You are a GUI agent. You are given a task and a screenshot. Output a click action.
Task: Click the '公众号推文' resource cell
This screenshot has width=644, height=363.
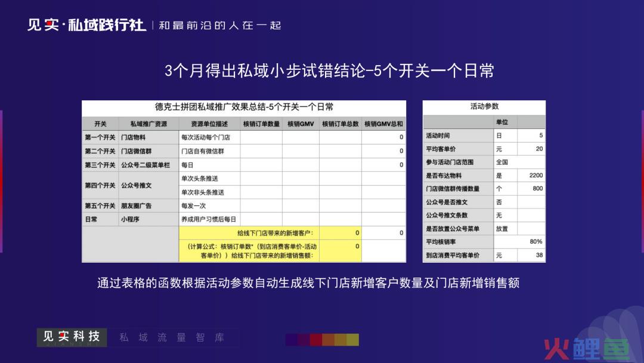coord(148,186)
